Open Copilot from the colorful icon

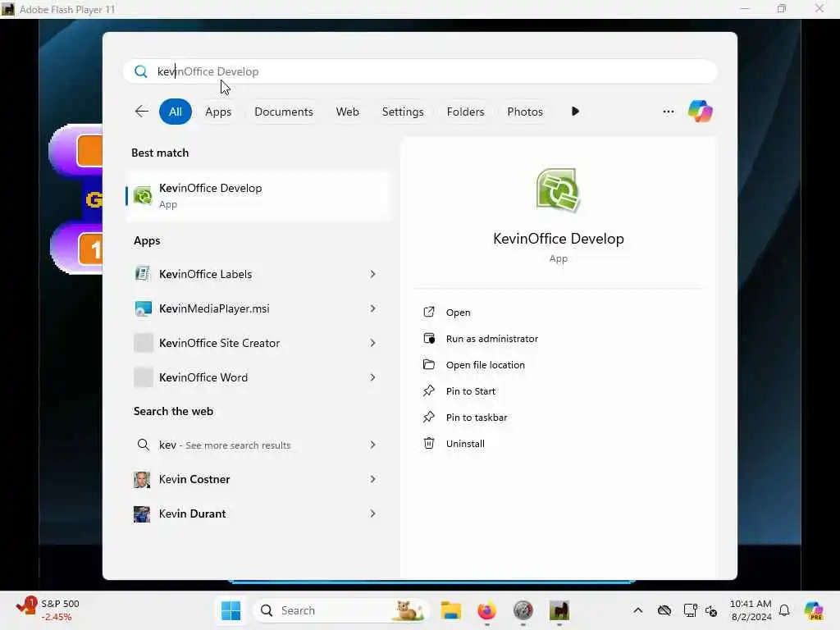click(x=701, y=112)
